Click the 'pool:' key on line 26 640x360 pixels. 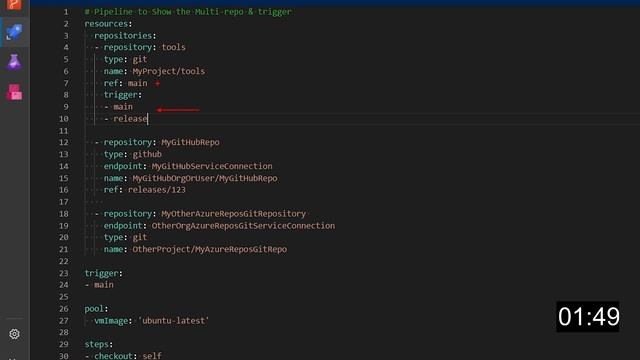96,309
